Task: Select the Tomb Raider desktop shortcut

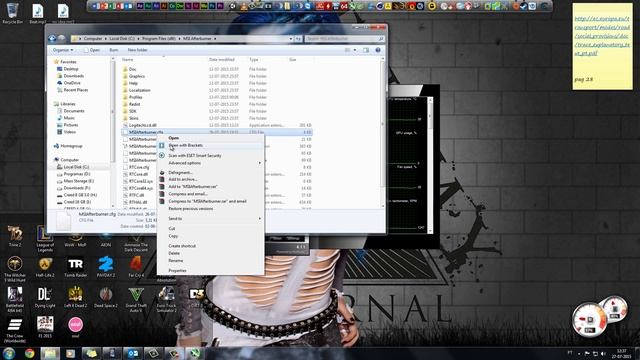Action: 76,267
